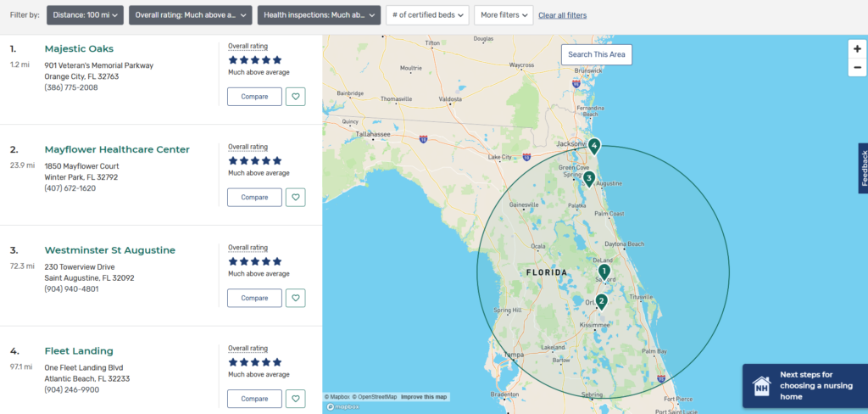Open Mayflower Healthcare Center facility page

(117, 149)
